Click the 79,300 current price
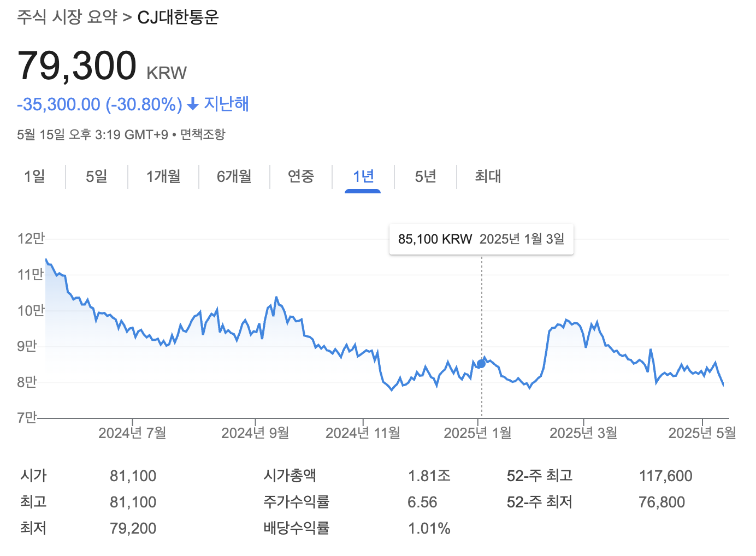756x556 pixels. 77,66
